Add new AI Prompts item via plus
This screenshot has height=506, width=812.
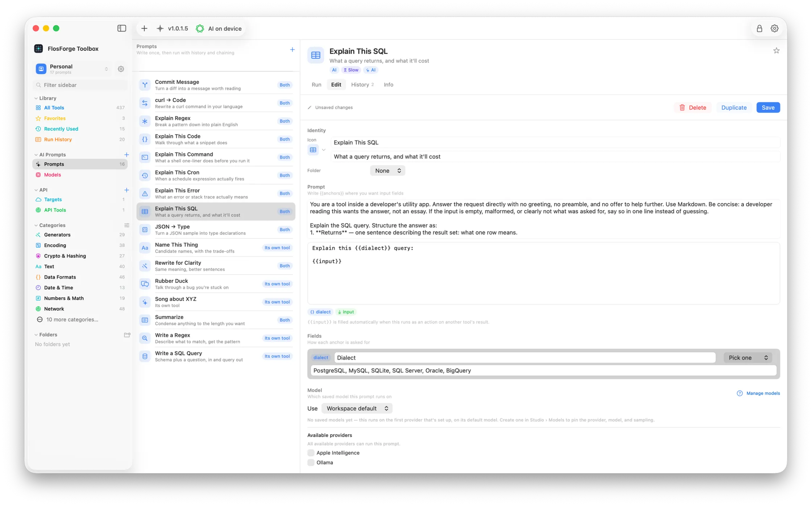127,155
